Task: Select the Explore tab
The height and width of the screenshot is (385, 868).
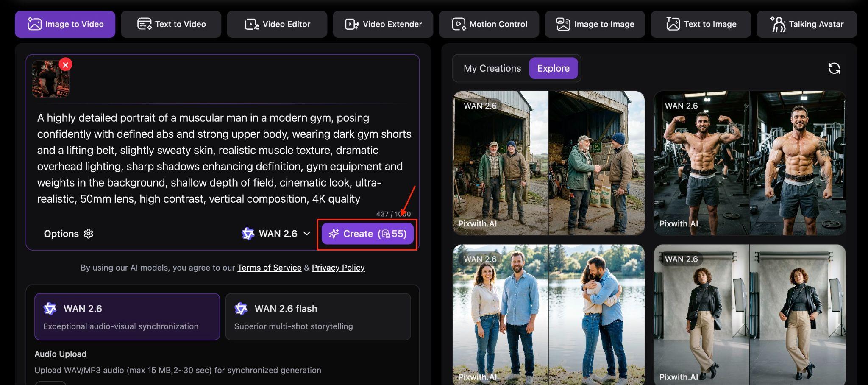Action: click(553, 68)
